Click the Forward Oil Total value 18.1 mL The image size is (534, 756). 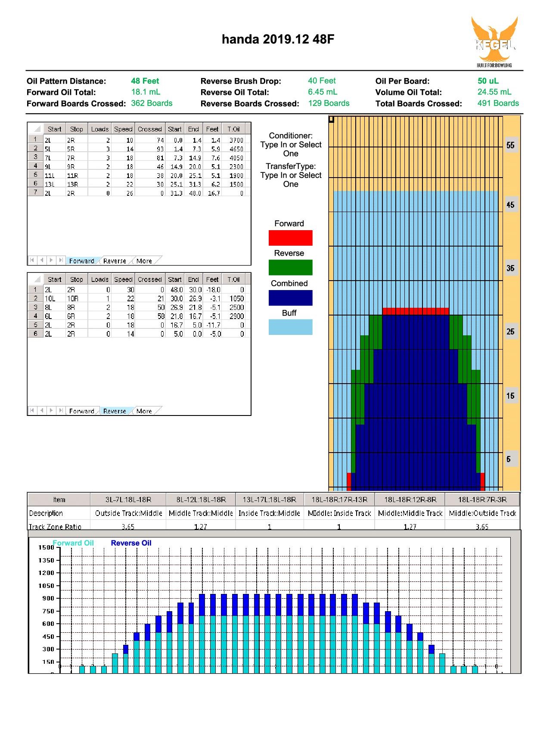(x=146, y=92)
